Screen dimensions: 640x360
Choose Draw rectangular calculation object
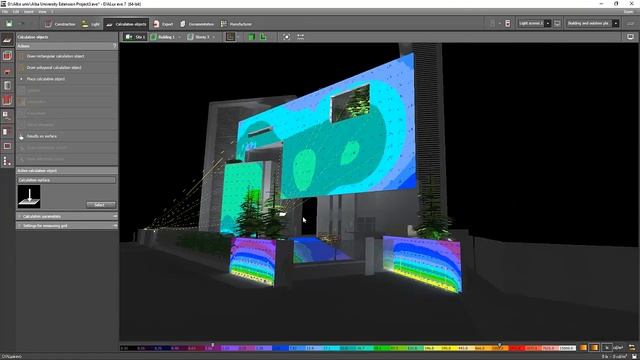[x=67, y=56]
